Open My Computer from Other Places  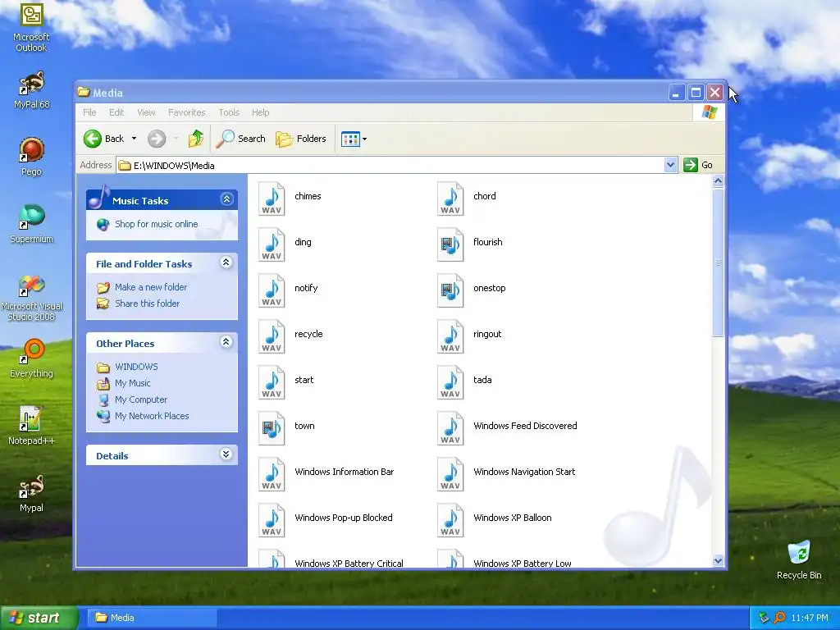point(141,399)
